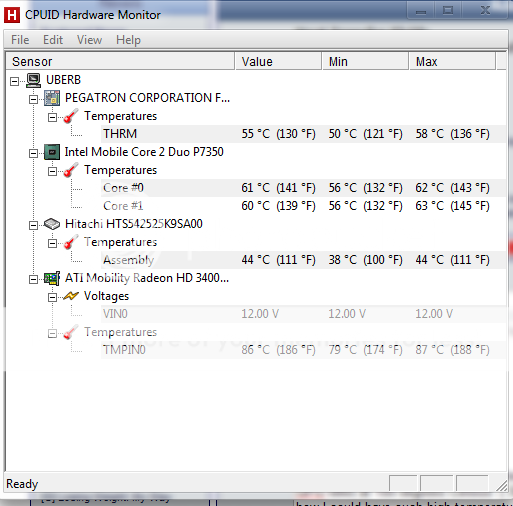Screen dimensions: 513x506
Task: Click the window resize grip corner
Action: [501, 486]
